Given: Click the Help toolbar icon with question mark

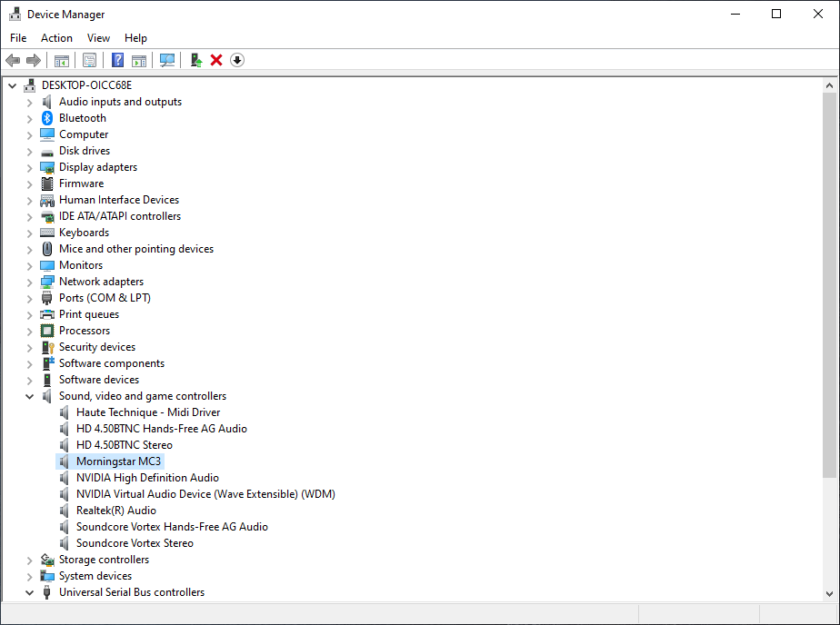Looking at the screenshot, I should coord(117,60).
